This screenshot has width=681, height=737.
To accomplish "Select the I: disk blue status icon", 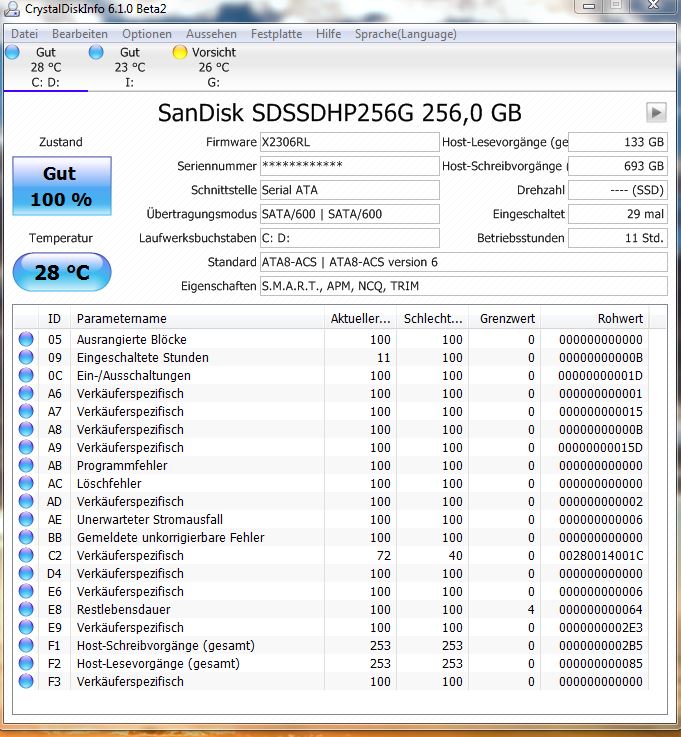I will click(96, 52).
